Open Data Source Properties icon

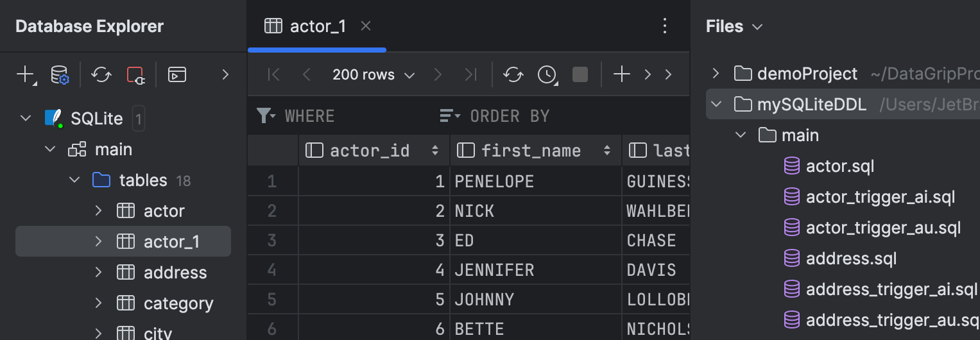(x=60, y=74)
